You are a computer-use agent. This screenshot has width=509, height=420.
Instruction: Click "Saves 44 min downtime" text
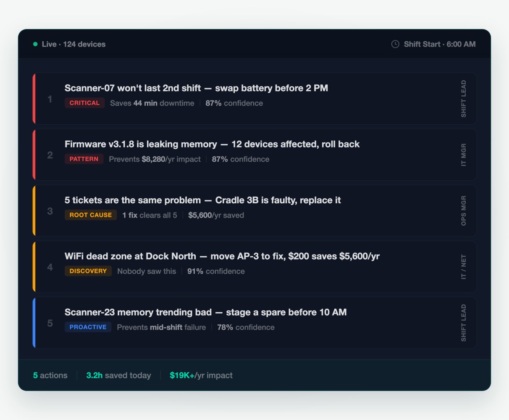[x=152, y=103]
